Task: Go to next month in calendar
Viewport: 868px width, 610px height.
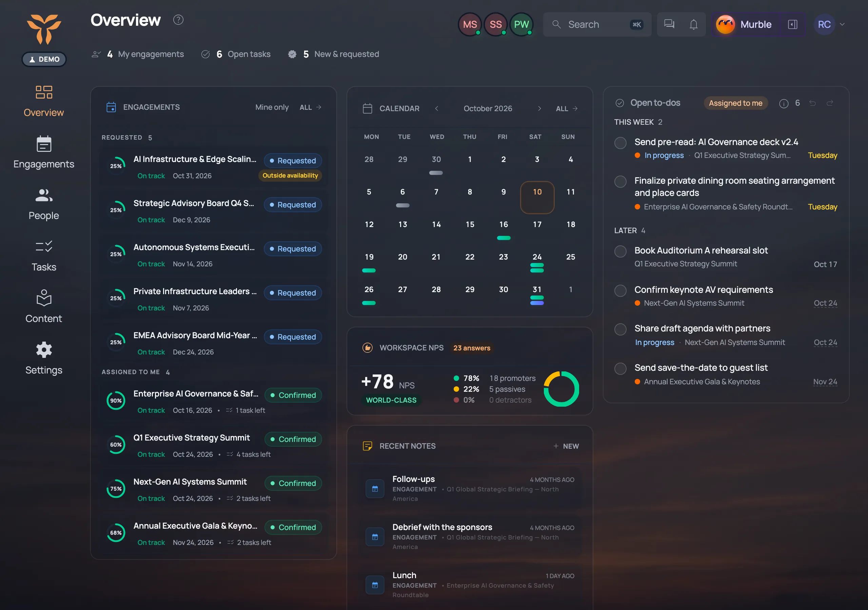Action: click(539, 108)
